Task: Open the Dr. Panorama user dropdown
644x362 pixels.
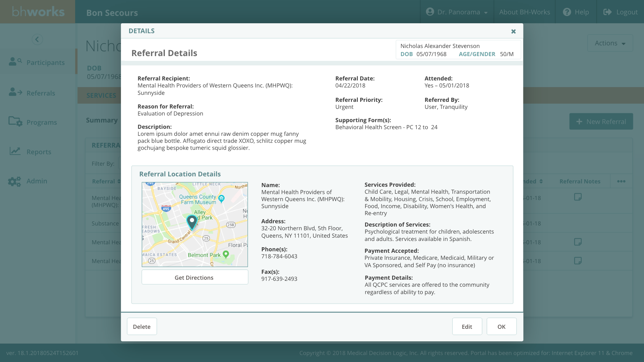Action: 457,12
